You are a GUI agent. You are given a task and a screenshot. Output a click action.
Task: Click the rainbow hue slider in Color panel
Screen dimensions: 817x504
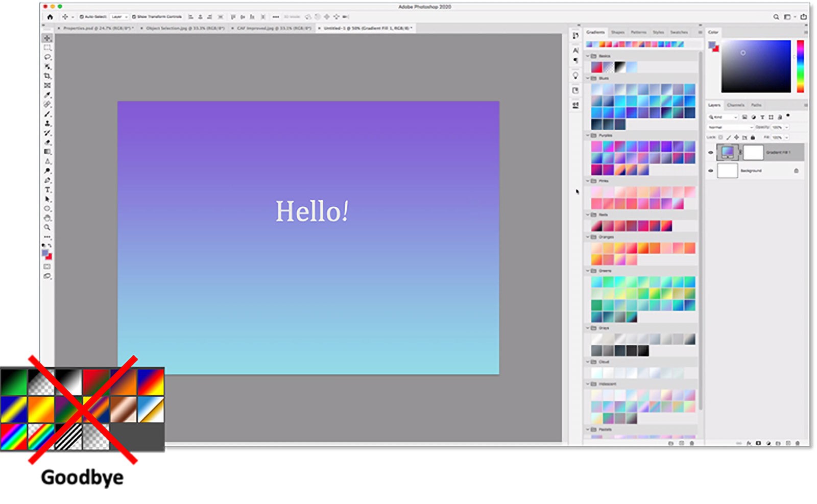coord(800,66)
